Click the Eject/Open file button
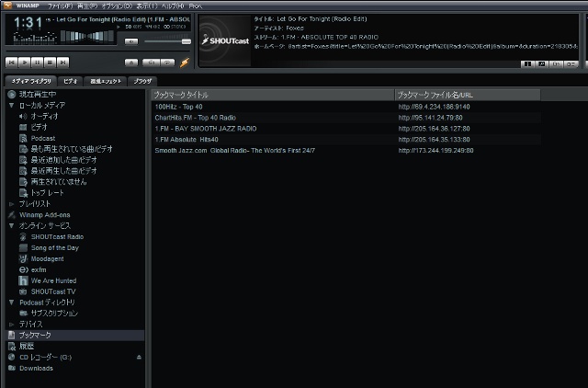This screenshot has width=588, height=388. [131, 63]
